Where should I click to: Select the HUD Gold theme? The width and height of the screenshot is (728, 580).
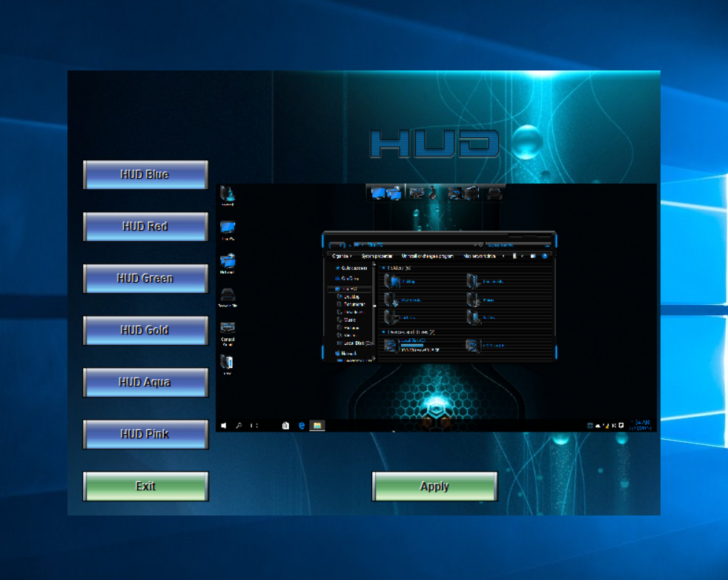[x=145, y=331]
